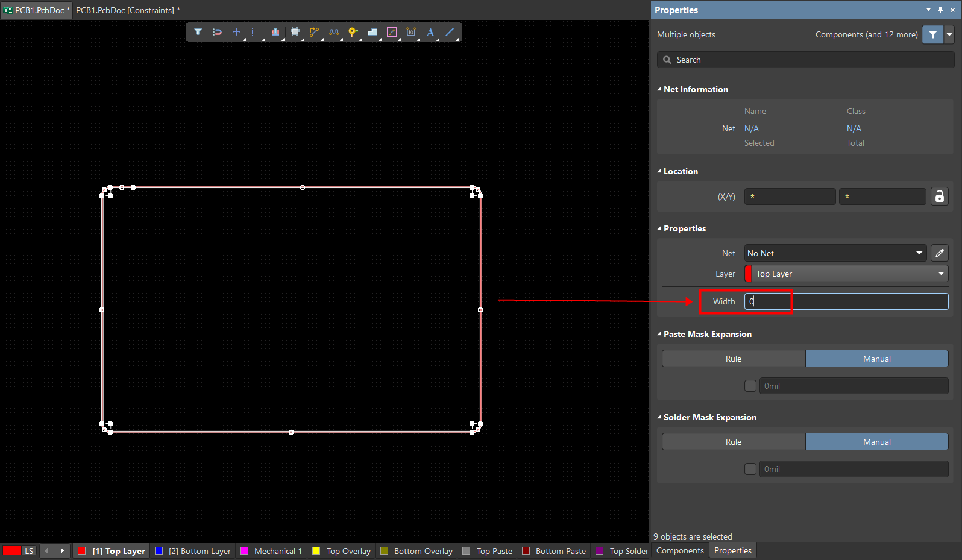Click the place string text tool

coord(430,32)
